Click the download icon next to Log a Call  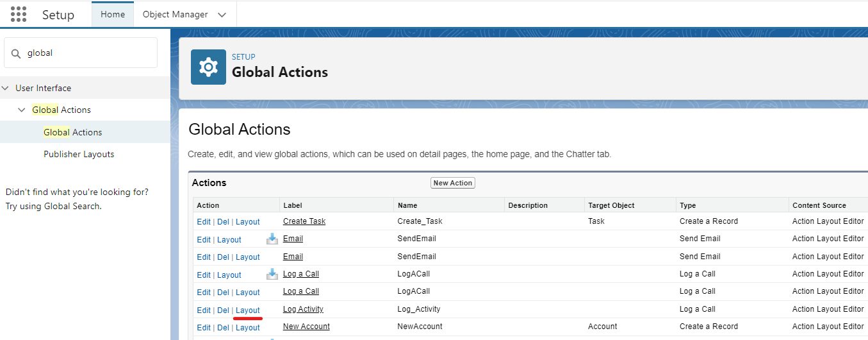point(272,274)
